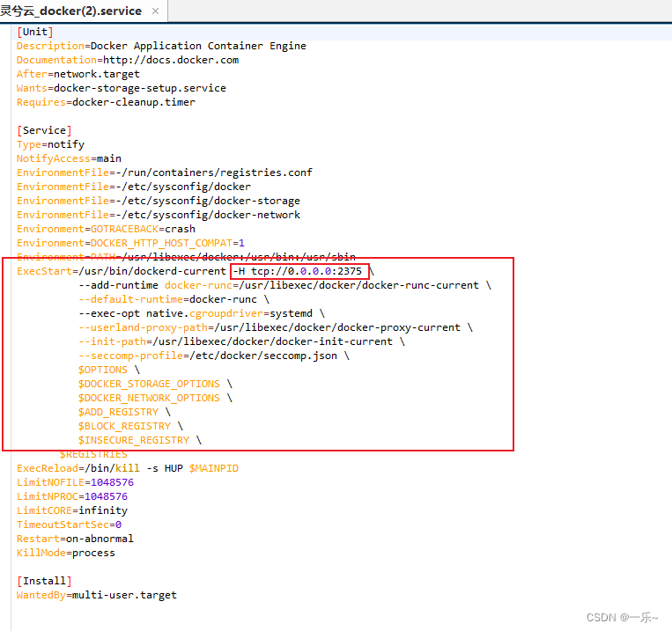Click the LimitNPROC=1048576 line
672x631 pixels.
72,497
